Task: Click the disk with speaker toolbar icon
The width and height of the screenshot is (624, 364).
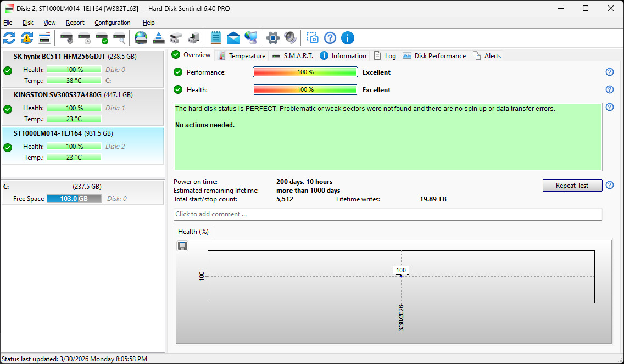Action: 67,38
